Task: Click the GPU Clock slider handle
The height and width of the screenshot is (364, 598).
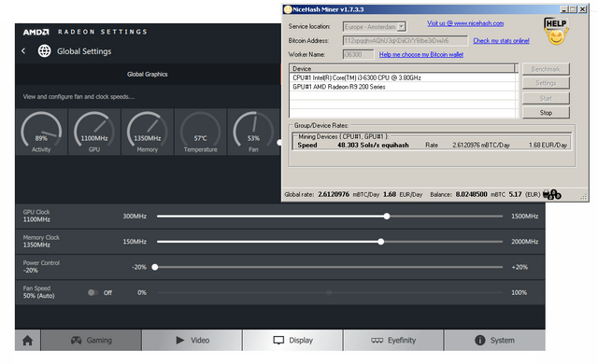Action: click(x=387, y=217)
